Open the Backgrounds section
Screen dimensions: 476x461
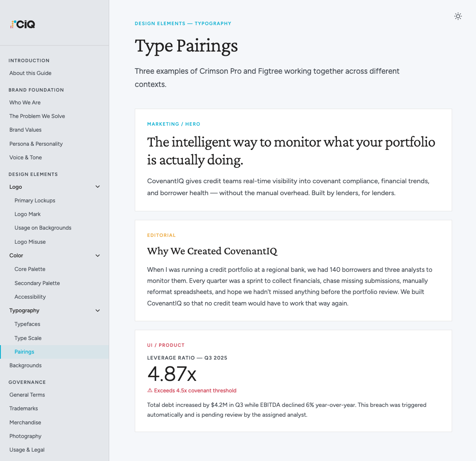[25, 365]
